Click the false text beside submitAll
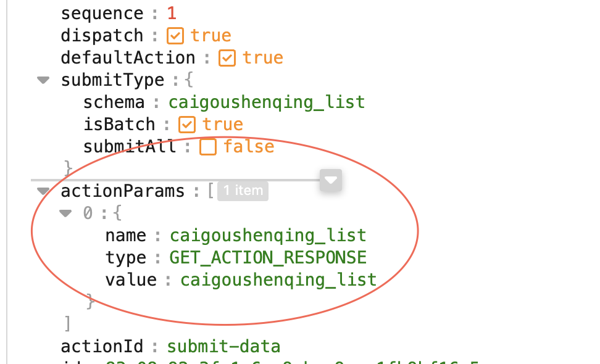This screenshot has height=364, width=600. 249,147
